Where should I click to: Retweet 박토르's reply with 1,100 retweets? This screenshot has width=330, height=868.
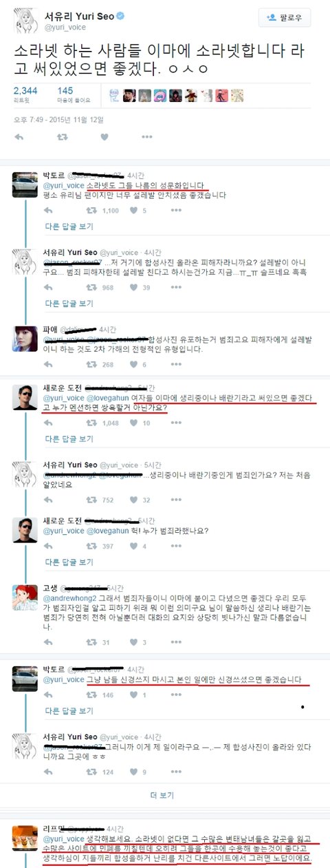[x=91, y=211]
